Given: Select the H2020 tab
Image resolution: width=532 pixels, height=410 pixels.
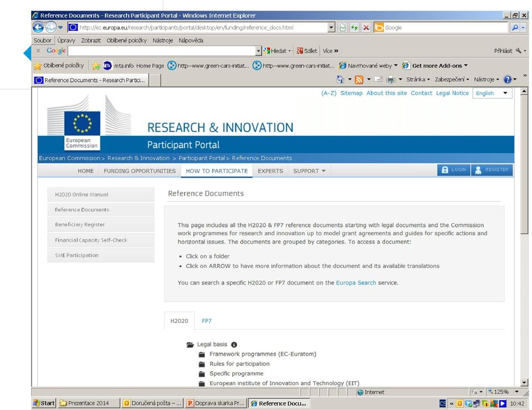Looking at the screenshot, I should [x=179, y=321].
